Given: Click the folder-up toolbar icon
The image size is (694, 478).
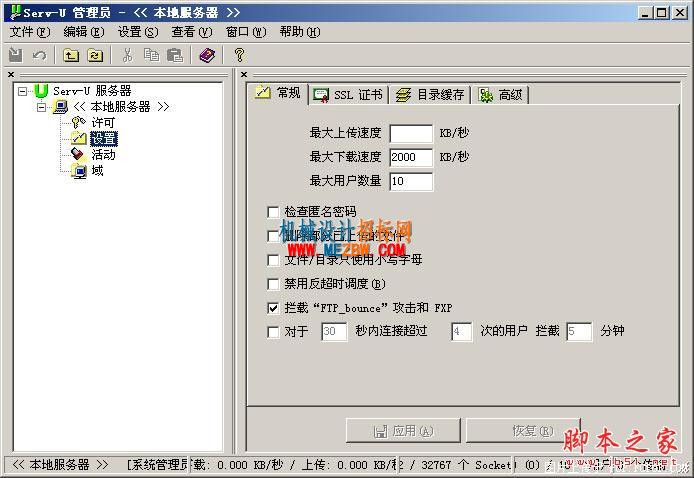Looking at the screenshot, I should click(x=71, y=55).
